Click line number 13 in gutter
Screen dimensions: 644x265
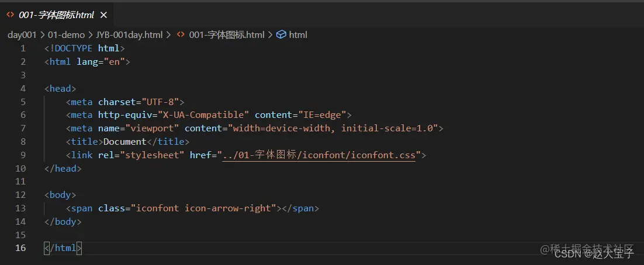click(20, 208)
